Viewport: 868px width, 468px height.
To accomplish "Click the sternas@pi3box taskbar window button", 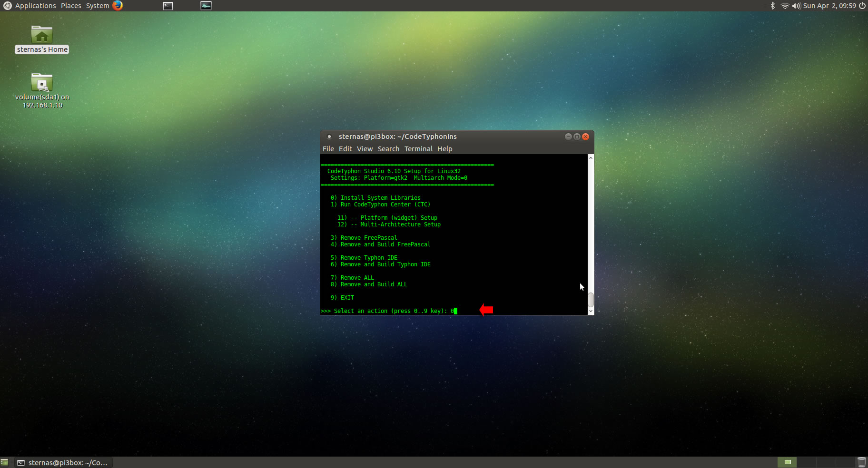I will point(63,462).
